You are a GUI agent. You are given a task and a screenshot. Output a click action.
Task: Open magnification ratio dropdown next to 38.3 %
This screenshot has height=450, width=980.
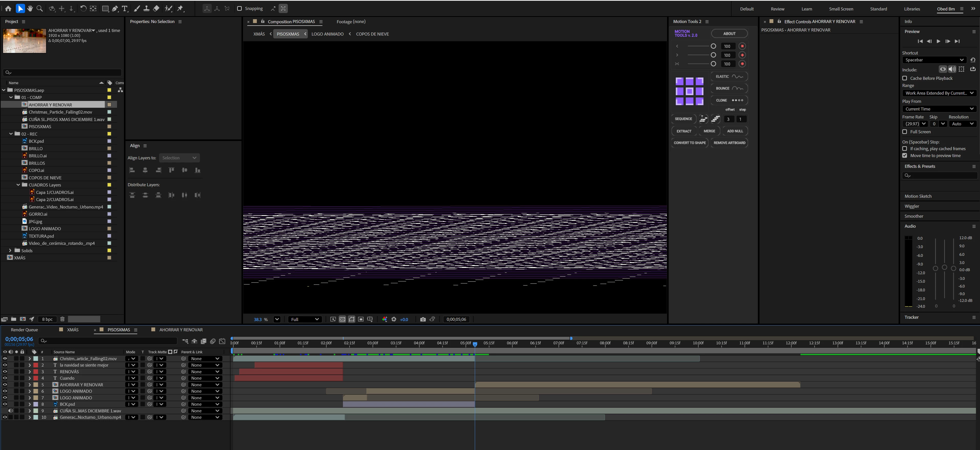pyautogui.click(x=277, y=319)
